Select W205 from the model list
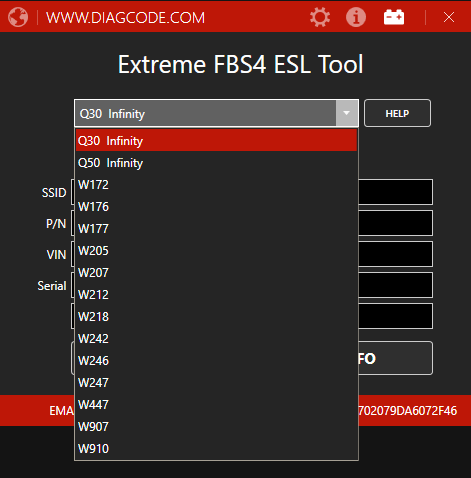This screenshot has height=478, width=471. click(x=216, y=251)
